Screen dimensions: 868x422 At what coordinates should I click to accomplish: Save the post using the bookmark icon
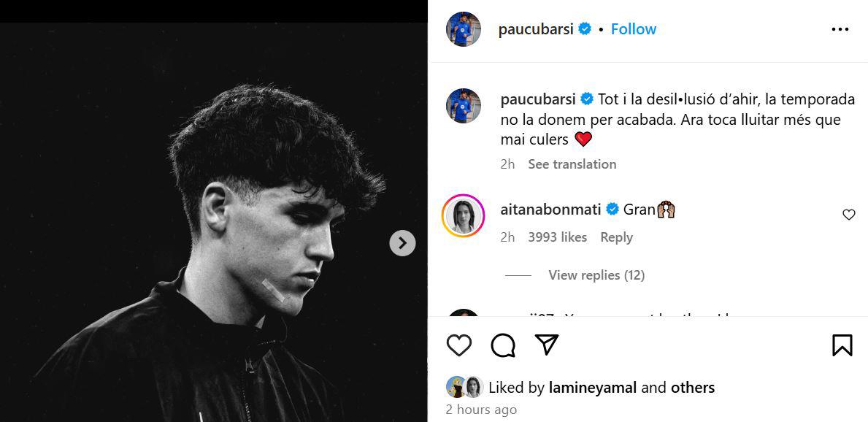click(x=842, y=345)
